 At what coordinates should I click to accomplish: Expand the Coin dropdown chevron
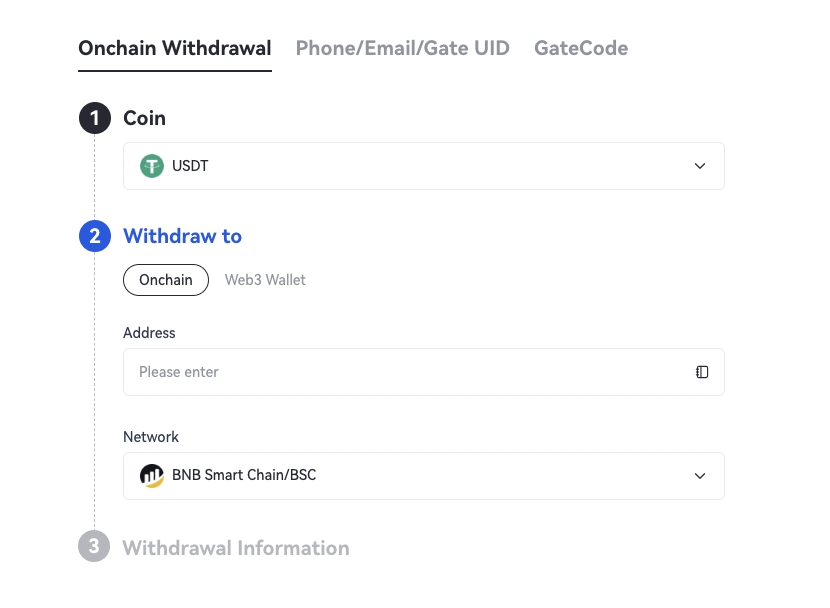tap(700, 166)
